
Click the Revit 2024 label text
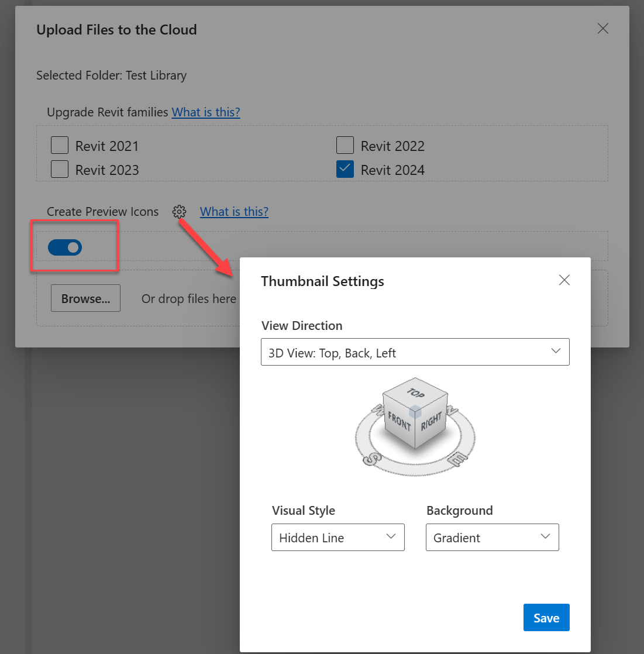[x=392, y=170]
